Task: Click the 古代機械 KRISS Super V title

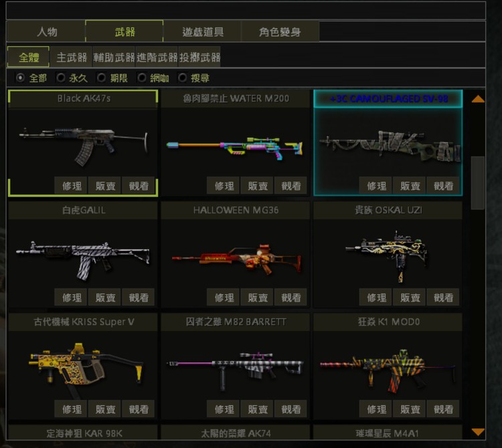Action: (x=84, y=322)
